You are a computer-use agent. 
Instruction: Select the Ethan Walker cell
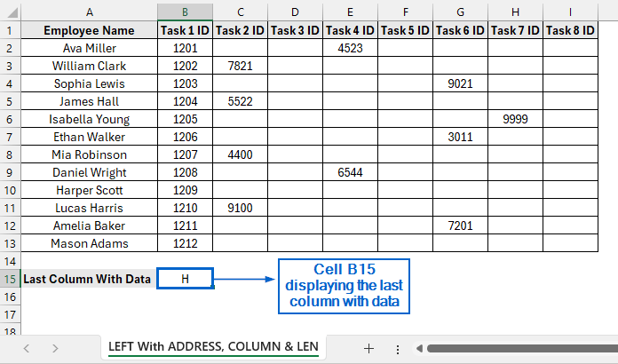[x=90, y=137]
